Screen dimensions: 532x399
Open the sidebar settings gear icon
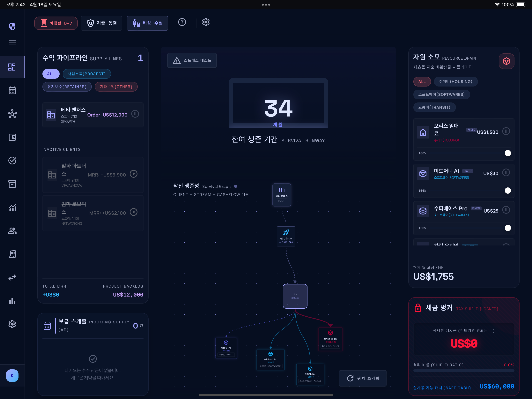(12, 324)
